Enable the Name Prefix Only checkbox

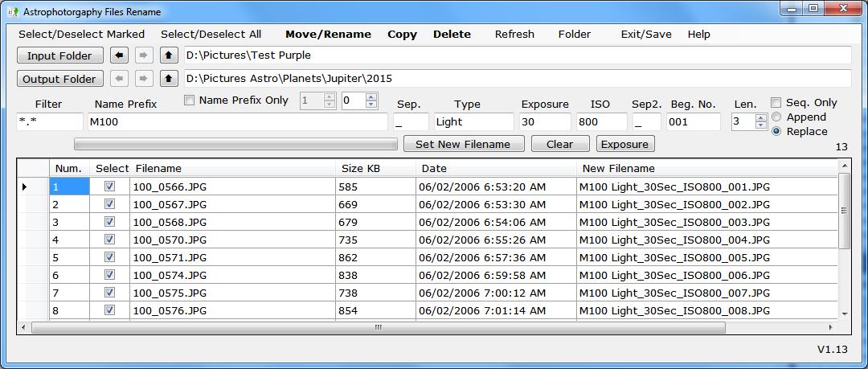click(190, 100)
